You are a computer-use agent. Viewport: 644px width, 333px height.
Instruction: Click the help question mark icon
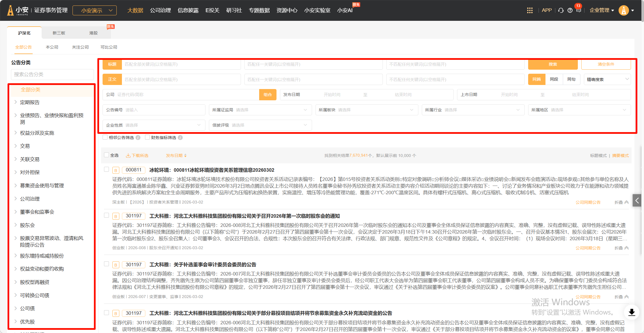570,10
